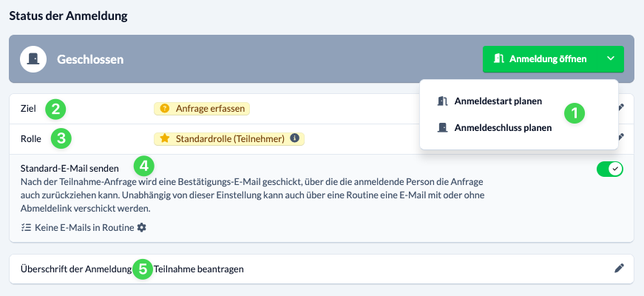
Task: Click the checklist icon before Keine E-Mails
Action: pos(27,227)
